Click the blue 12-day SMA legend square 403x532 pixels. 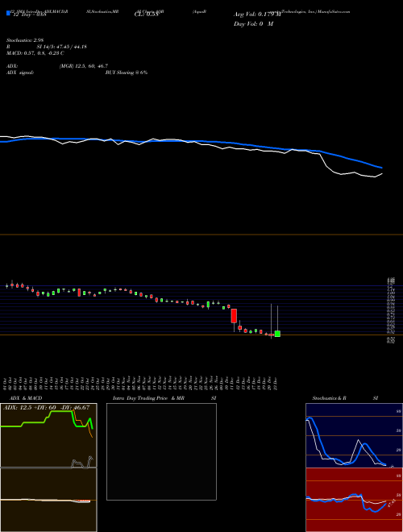[8, 13]
